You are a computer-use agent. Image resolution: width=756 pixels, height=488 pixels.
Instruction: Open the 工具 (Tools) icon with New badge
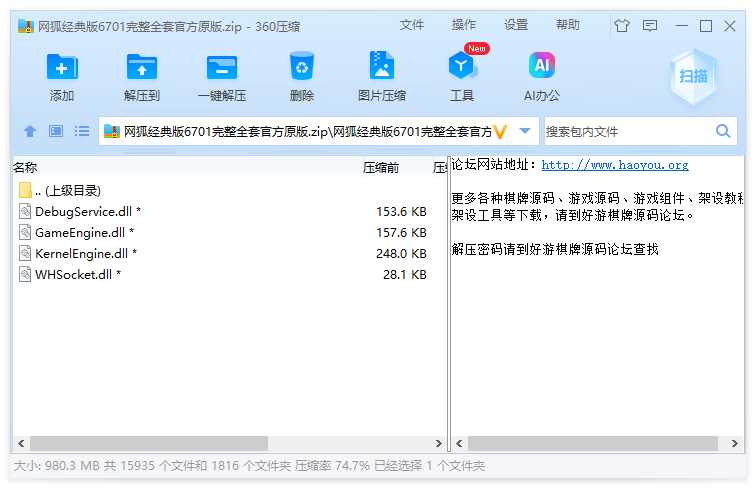[463, 64]
